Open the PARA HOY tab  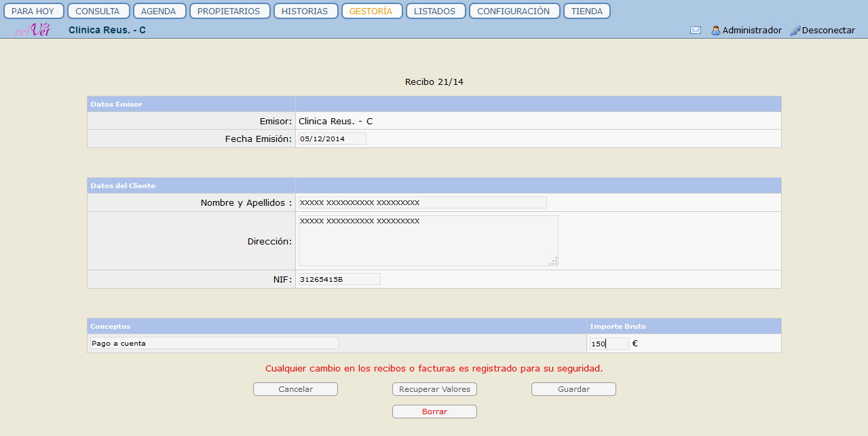click(33, 12)
